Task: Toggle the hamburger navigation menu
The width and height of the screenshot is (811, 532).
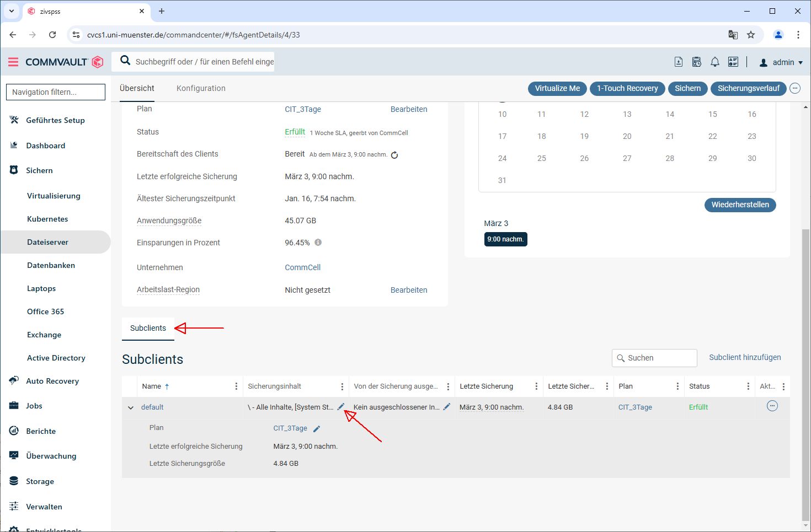Action: pyautogui.click(x=13, y=62)
